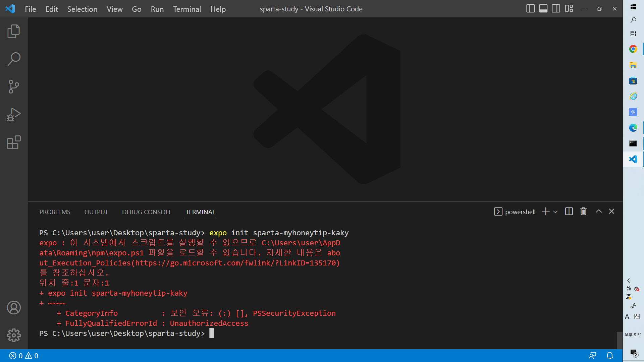Open the Command Prompt taskbar icon
644x362 pixels.
(633, 143)
